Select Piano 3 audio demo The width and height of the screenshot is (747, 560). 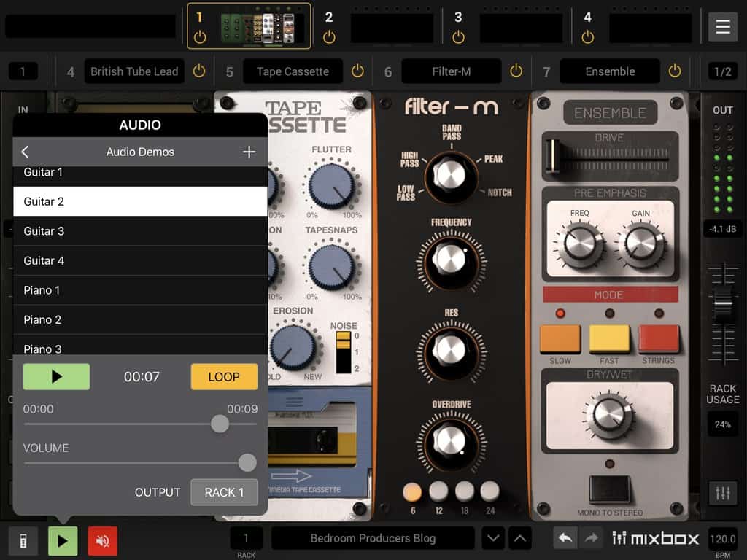tap(140, 345)
